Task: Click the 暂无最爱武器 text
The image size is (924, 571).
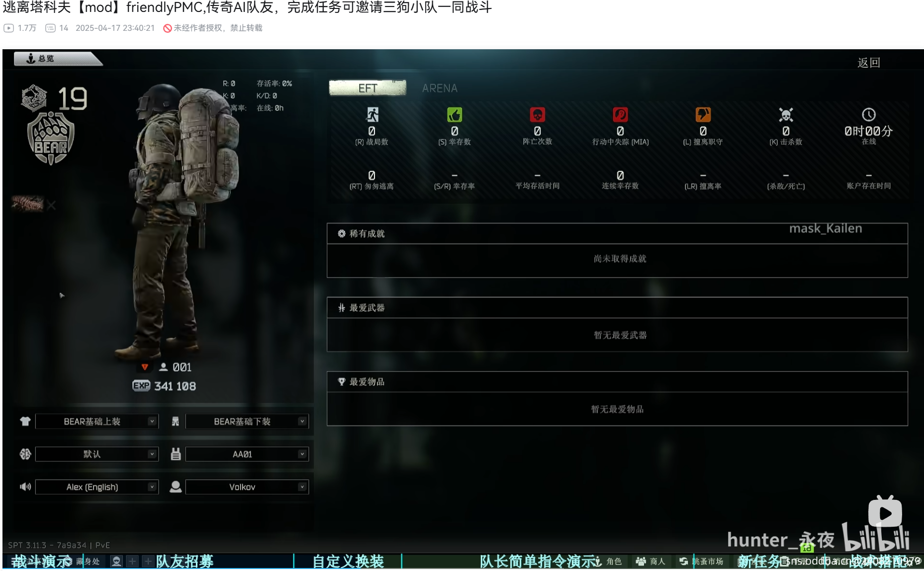Action: click(x=620, y=335)
